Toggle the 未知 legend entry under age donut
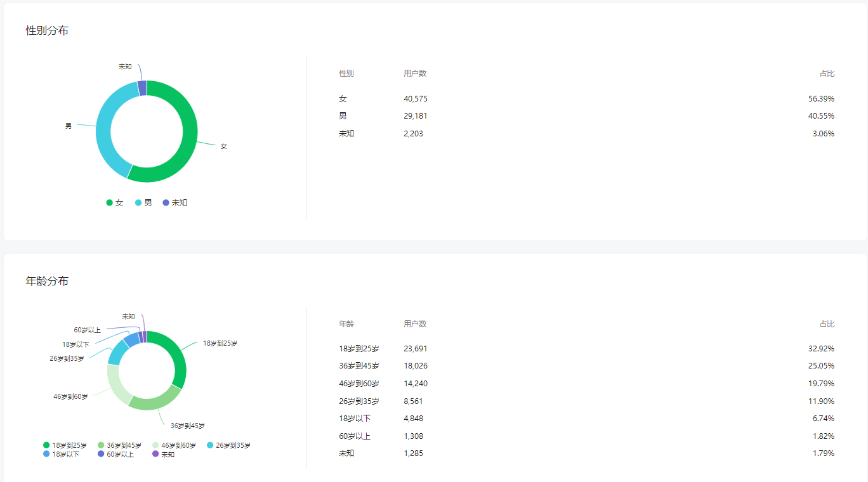The width and height of the screenshot is (868, 482). pyautogui.click(x=163, y=454)
